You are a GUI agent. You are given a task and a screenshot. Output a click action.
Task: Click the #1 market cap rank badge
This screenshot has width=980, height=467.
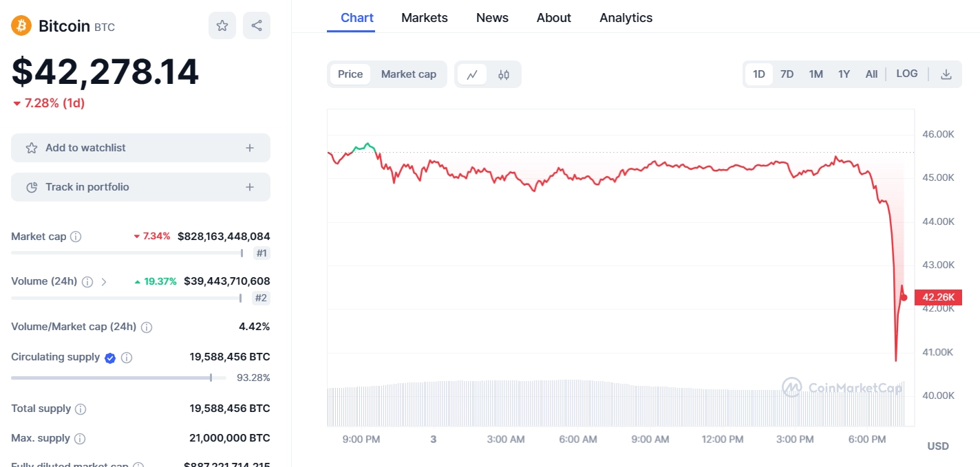[x=262, y=253]
